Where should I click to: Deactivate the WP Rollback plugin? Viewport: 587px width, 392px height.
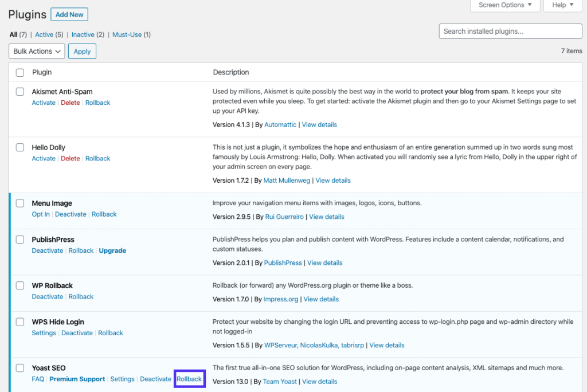[47, 296]
